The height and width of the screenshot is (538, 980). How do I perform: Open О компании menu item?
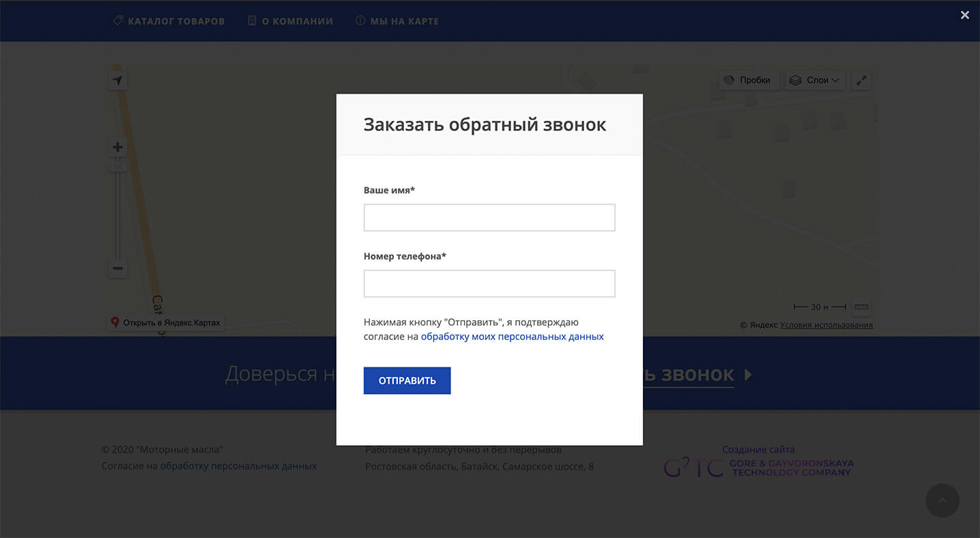pos(290,21)
